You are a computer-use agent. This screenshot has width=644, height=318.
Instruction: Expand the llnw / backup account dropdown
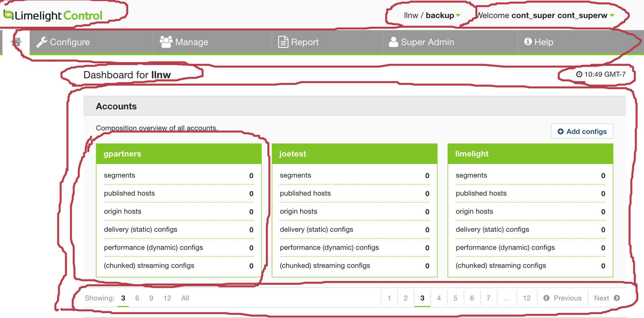[432, 15]
